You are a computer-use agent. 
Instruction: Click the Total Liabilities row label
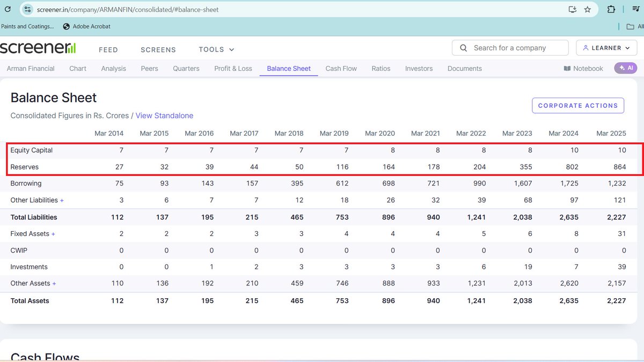(34, 217)
